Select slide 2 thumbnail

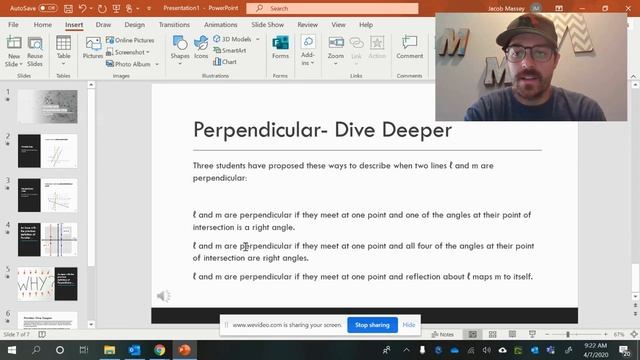[x=47, y=151]
